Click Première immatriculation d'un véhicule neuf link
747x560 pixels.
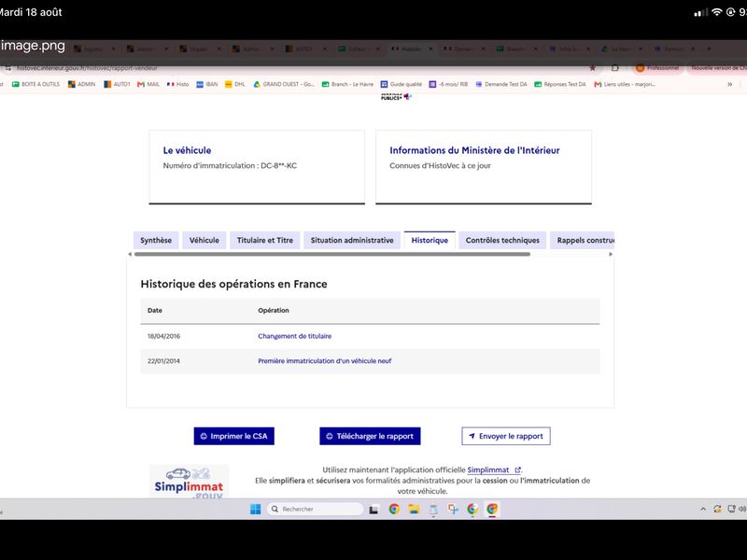[x=324, y=361]
